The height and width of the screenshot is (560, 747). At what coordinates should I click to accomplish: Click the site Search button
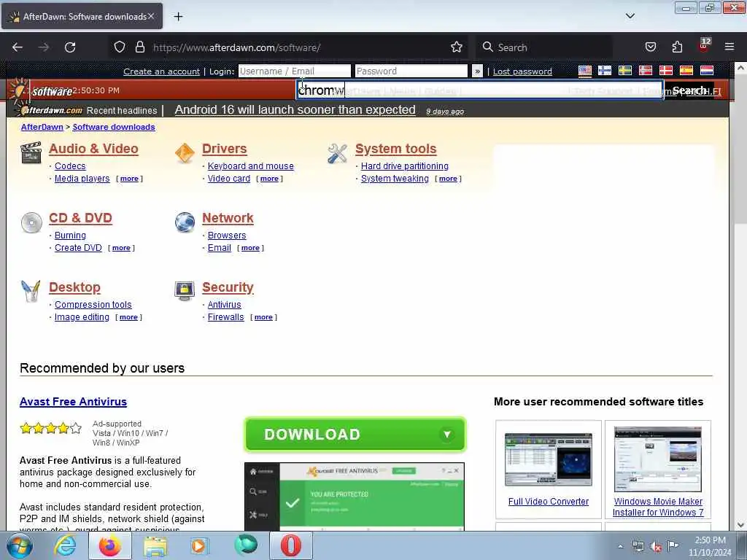tap(689, 90)
